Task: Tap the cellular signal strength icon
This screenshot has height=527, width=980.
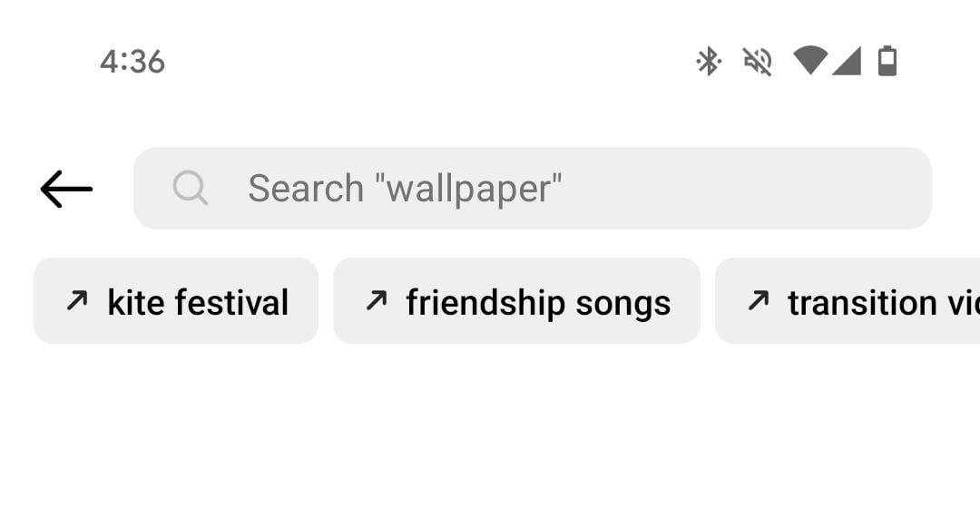Action: 847,61
